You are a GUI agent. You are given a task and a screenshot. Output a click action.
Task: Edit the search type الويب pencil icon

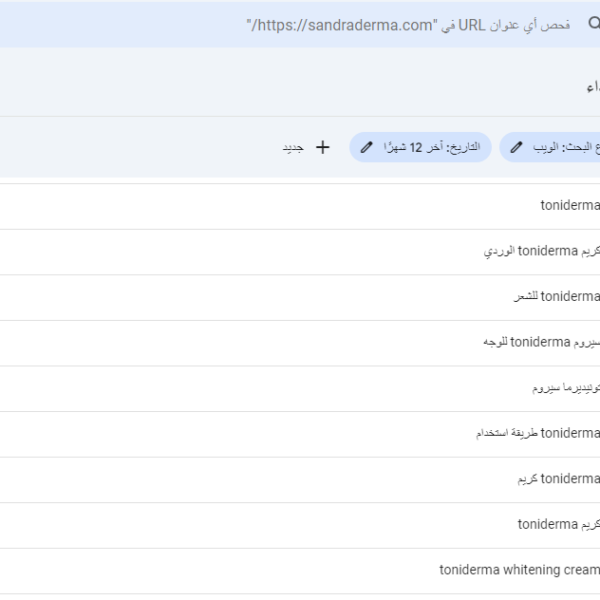(x=516, y=147)
